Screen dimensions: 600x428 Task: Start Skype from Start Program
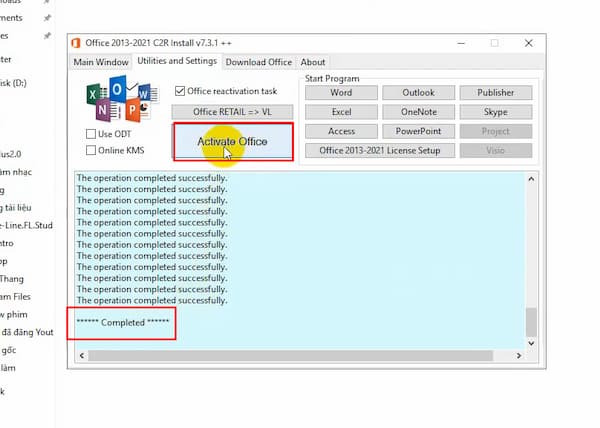[496, 112]
